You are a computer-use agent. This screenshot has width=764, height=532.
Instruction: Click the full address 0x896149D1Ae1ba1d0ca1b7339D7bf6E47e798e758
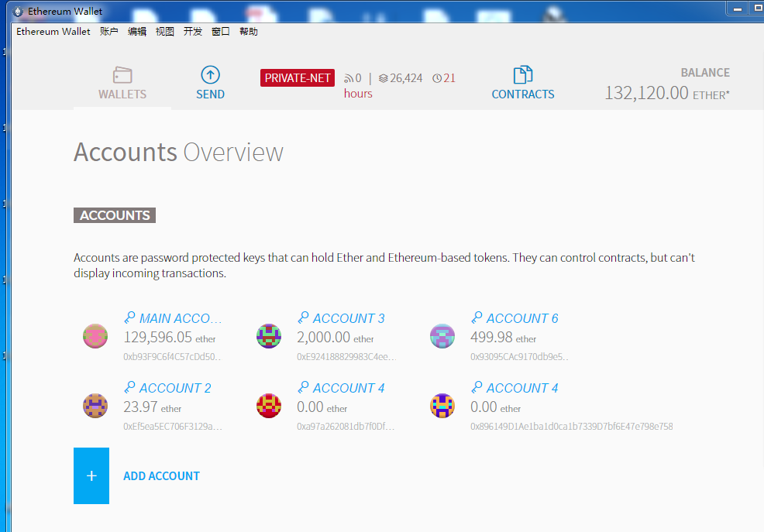[572, 427]
